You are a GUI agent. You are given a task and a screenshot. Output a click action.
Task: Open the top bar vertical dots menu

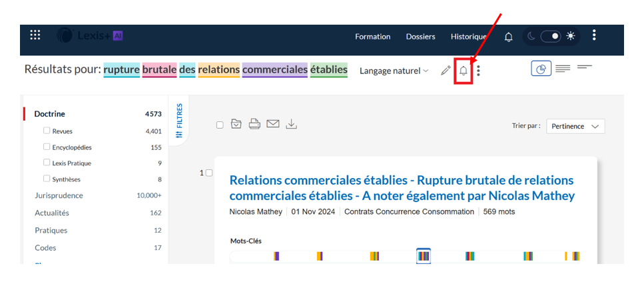tap(594, 35)
